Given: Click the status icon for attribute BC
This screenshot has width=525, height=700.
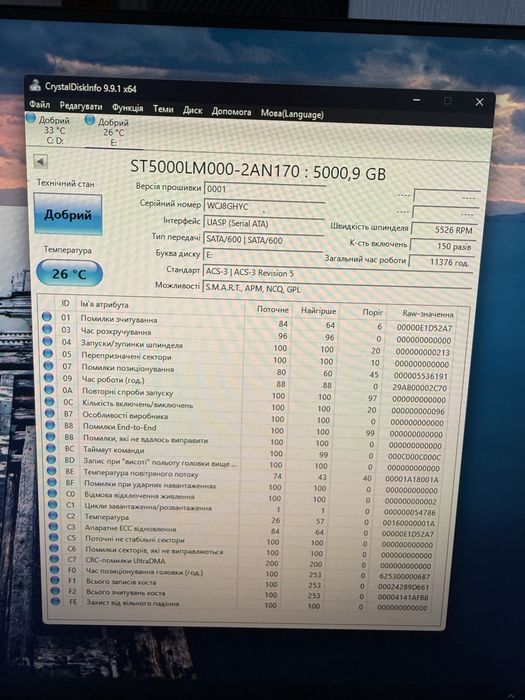Looking at the screenshot, I should click(x=51, y=448).
